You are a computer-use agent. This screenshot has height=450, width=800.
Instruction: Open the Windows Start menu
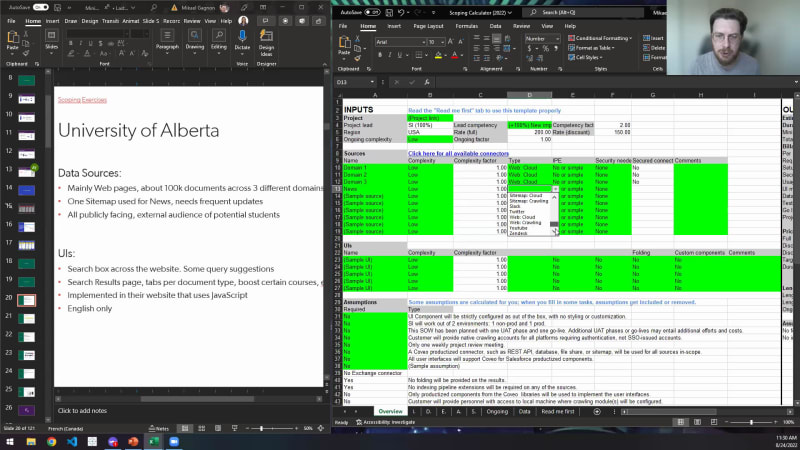coord(10,441)
